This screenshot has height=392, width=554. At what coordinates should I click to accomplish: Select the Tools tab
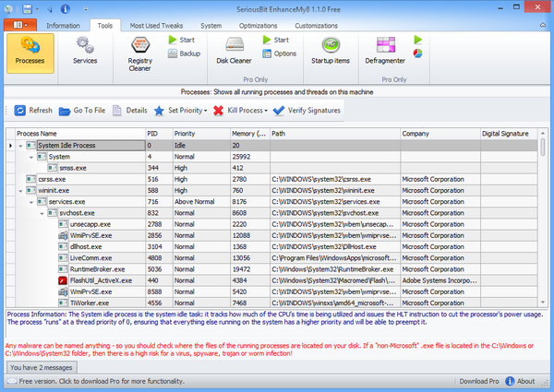click(x=105, y=26)
